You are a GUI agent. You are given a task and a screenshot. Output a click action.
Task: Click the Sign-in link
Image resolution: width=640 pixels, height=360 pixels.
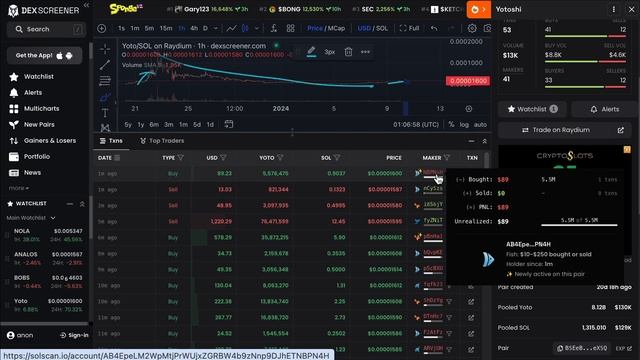[74, 335]
